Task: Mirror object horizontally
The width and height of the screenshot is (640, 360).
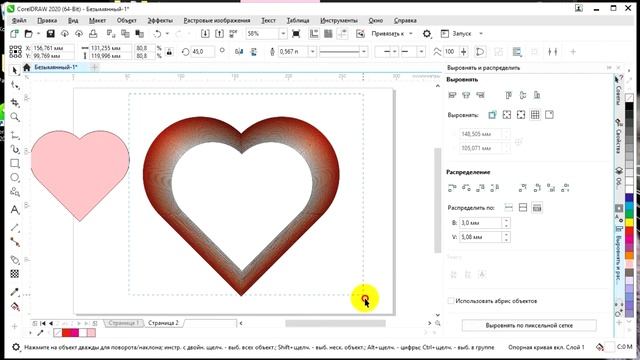Action: coord(239,52)
